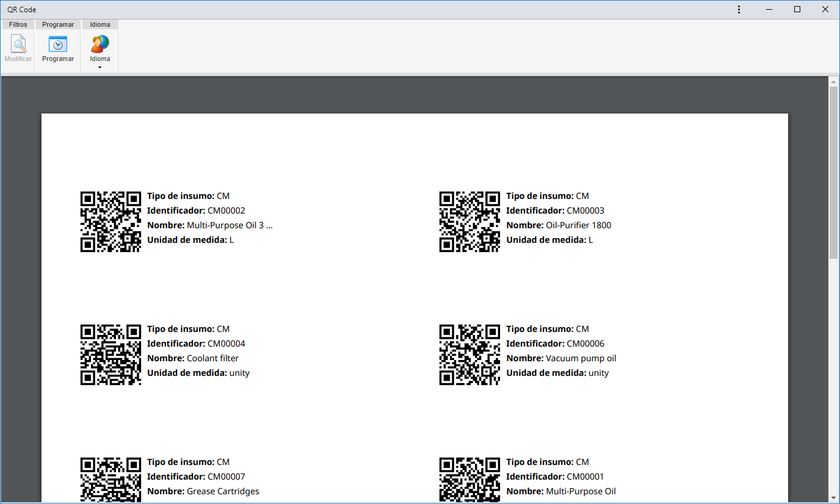
Task: Click the text 'Identificador: CM00004'
Action: click(x=196, y=344)
